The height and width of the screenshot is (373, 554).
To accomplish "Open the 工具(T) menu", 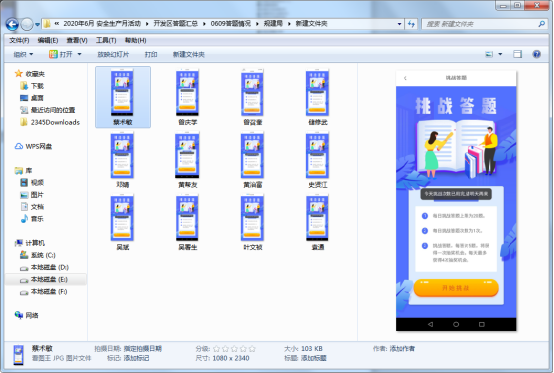I will [x=106, y=40].
